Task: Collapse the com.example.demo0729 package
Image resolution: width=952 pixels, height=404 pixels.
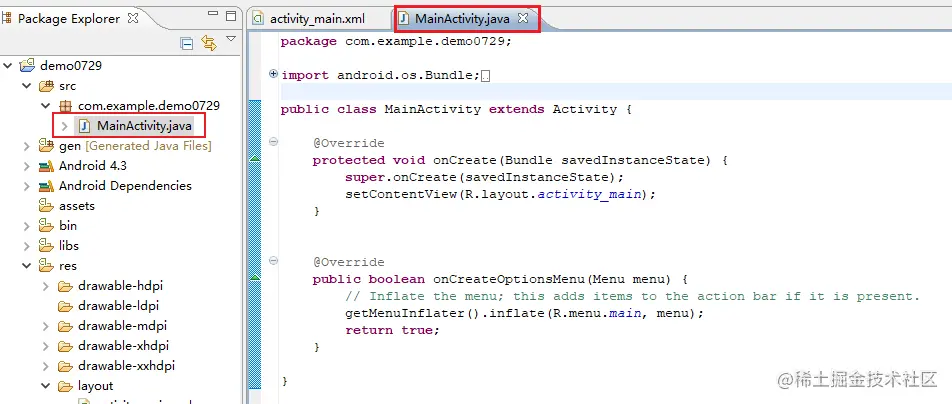Action: (x=46, y=106)
